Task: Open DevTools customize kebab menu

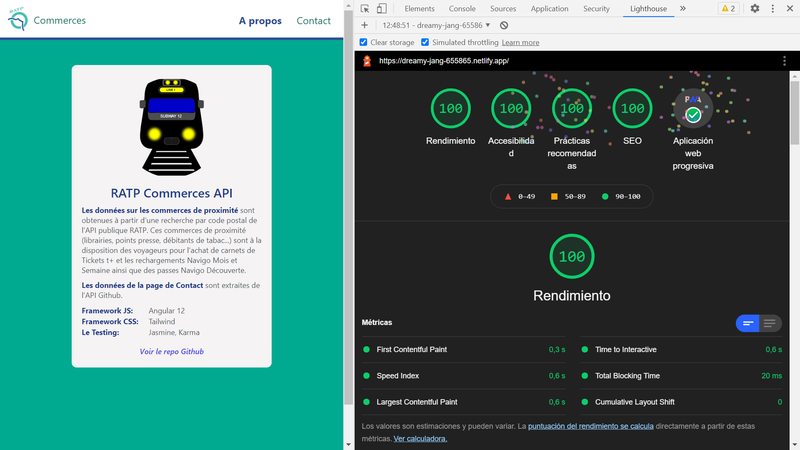Action: pyautogui.click(x=772, y=9)
